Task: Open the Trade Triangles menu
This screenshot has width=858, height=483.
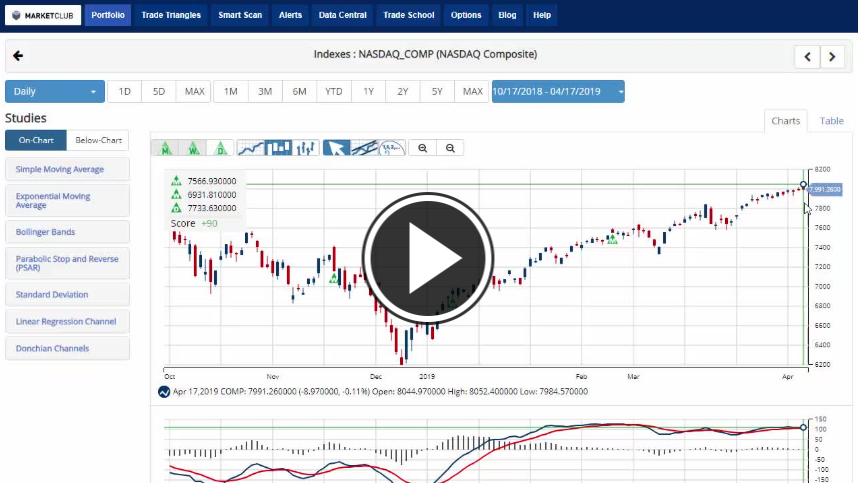Action: coord(171,15)
